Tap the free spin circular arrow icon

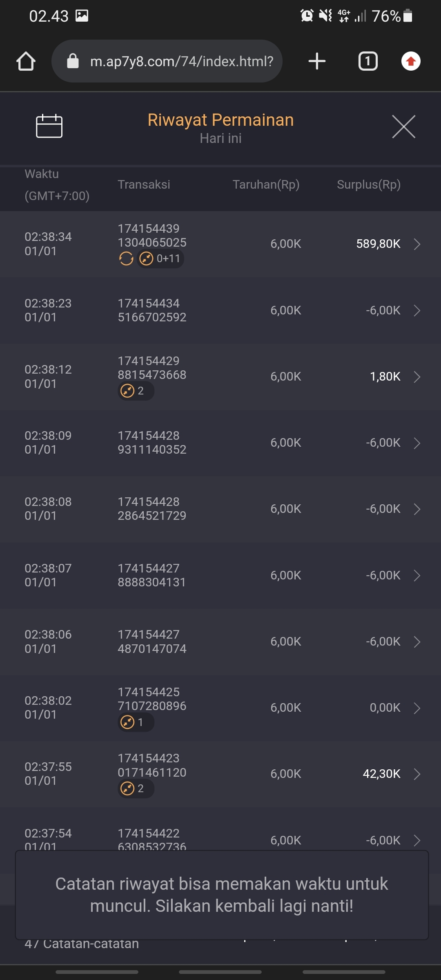click(x=126, y=258)
